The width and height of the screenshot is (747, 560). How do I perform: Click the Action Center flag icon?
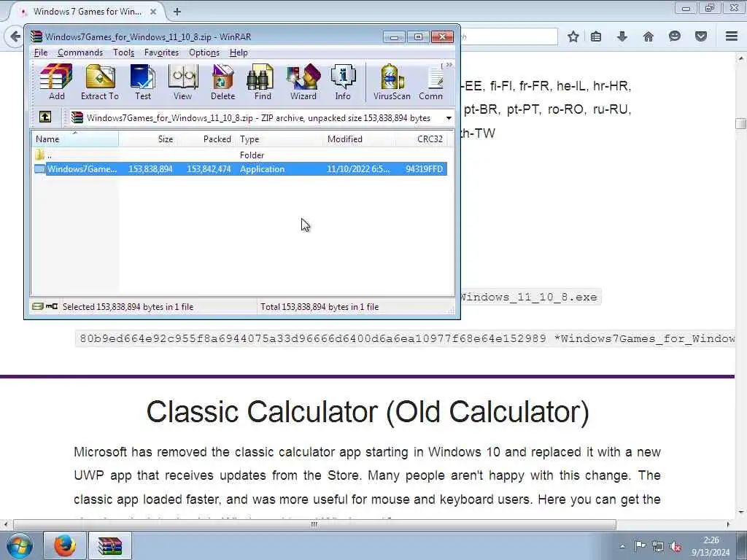point(640,546)
